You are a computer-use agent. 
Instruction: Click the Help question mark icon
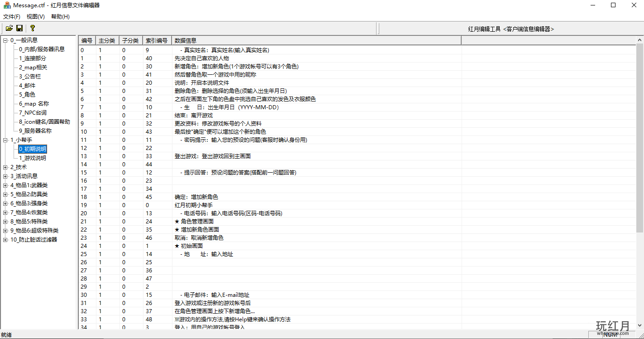33,28
